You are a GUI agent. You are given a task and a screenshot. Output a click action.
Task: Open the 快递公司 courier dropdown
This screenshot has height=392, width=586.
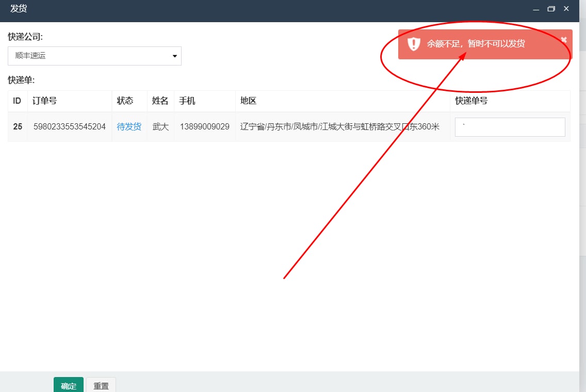(94, 56)
